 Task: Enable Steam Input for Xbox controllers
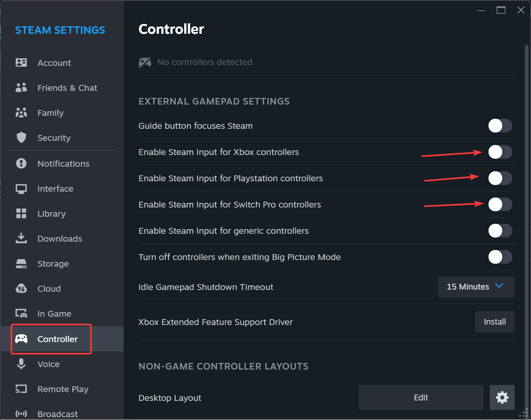click(500, 152)
